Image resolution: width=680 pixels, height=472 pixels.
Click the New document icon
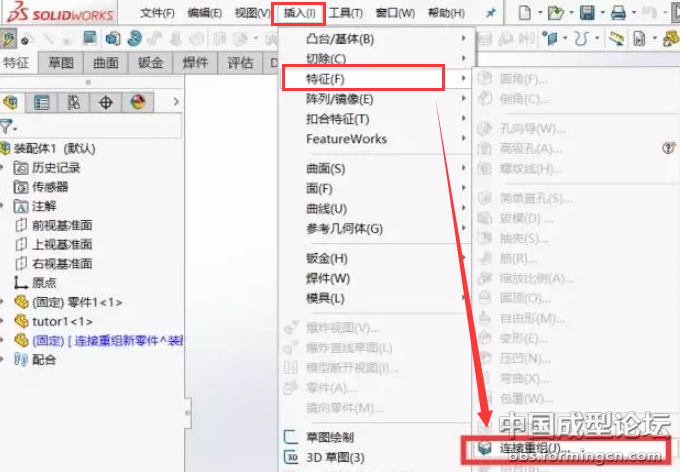526,13
